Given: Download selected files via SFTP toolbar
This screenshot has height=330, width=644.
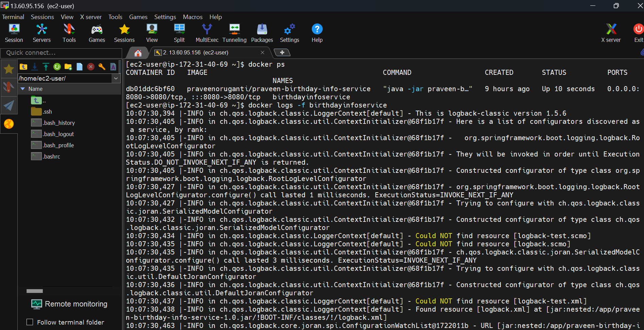Looking at the screenshot, I should (x=35, y=67).
